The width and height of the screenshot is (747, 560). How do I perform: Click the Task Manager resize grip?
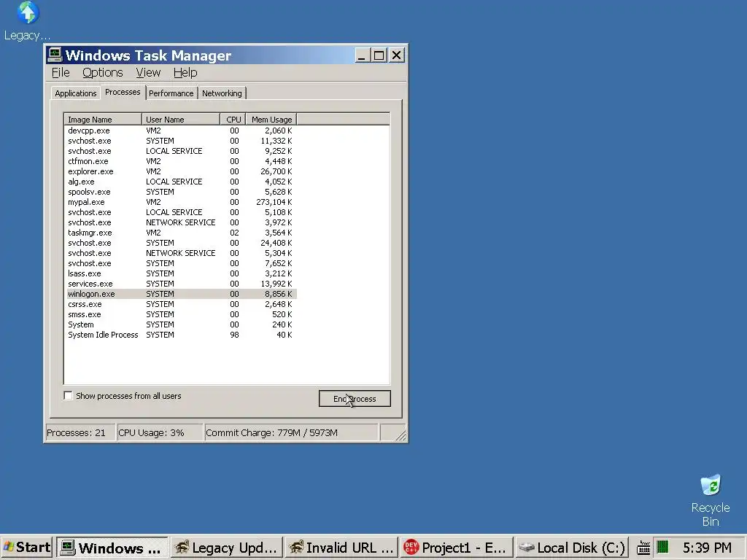pyautogui.click(x=400, y=435)
